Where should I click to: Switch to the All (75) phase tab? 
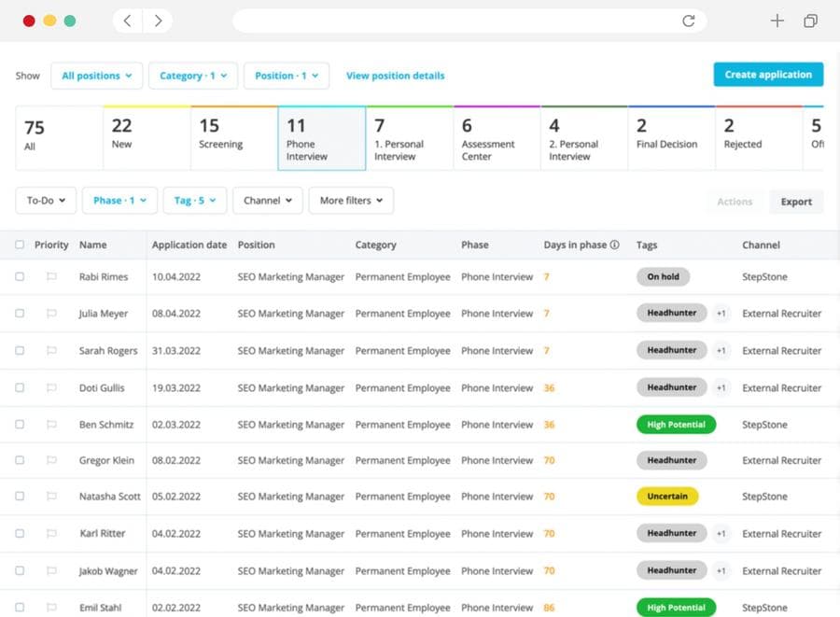pos(59,138)
